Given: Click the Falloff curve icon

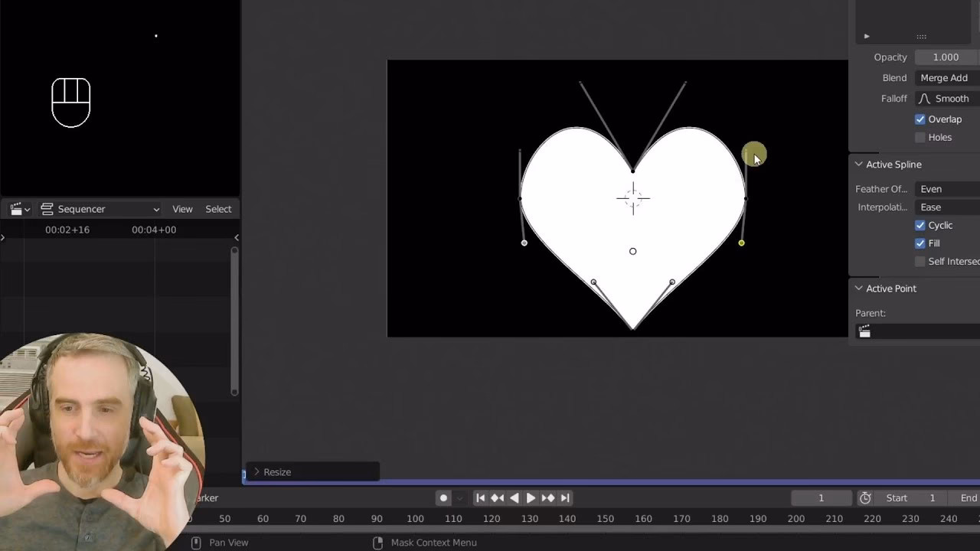Looking at the screenshot, I should point(925,99).
